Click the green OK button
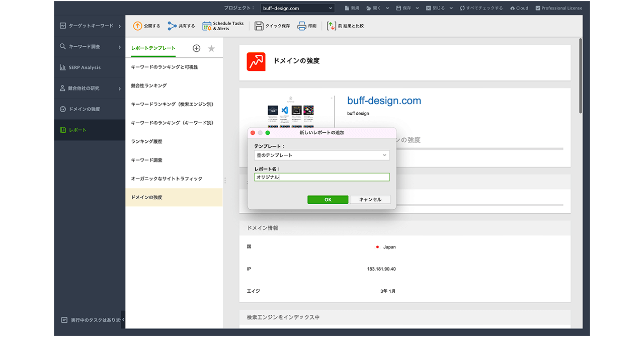644x337 pixels. tap(328, 200)
